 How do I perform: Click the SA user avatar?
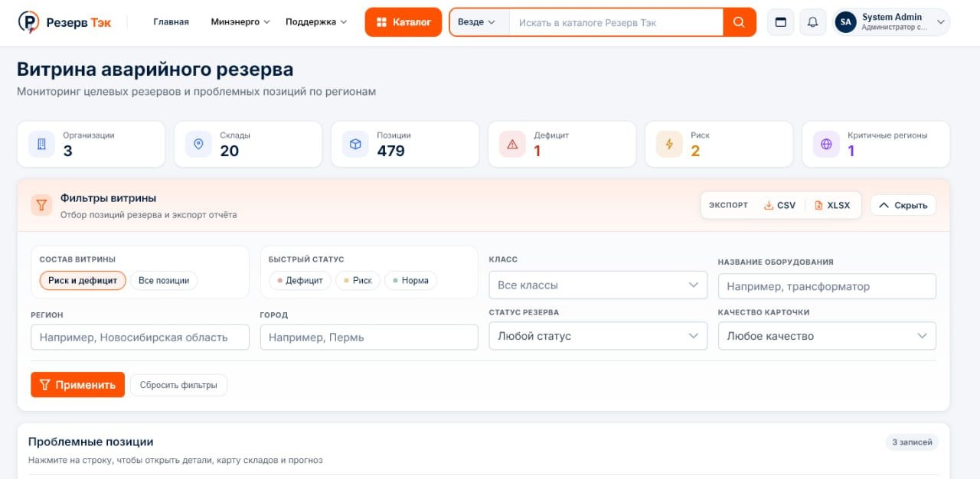tap(845, 22)
